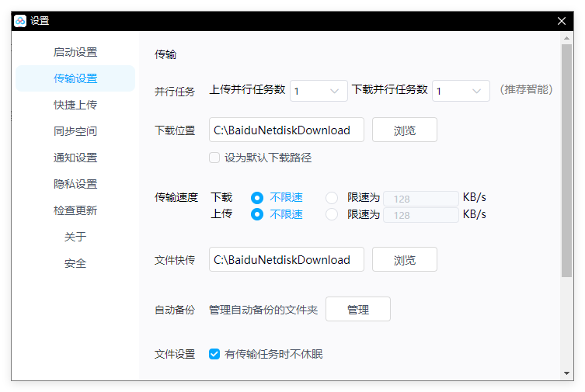Open the 启动设置 section

75,52
